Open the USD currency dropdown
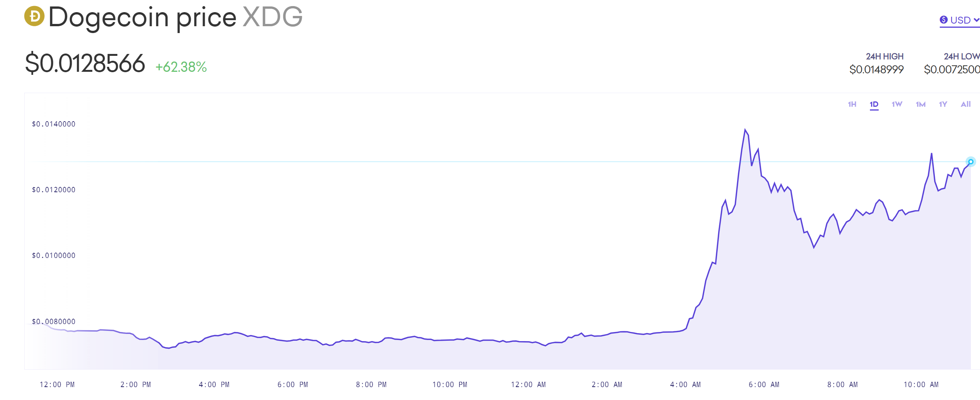Image resolution: width=980 pixels, height=400 pixels. 960,20
